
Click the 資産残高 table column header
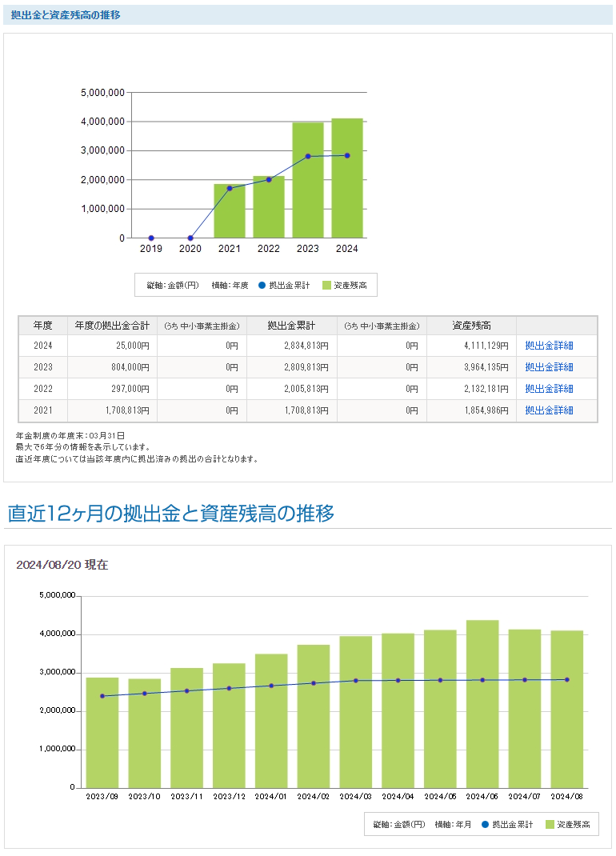[471, 326]
